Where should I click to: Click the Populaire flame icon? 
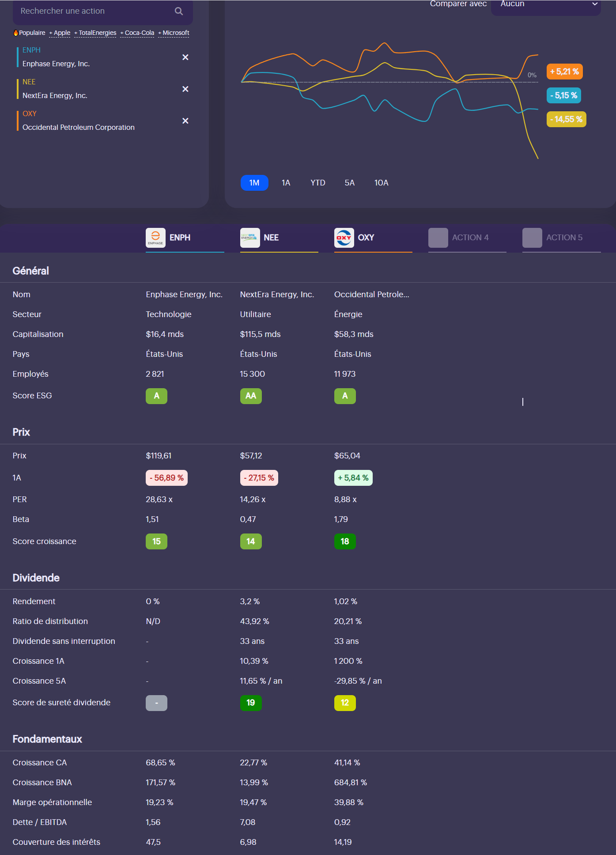[x=16, y=33]
